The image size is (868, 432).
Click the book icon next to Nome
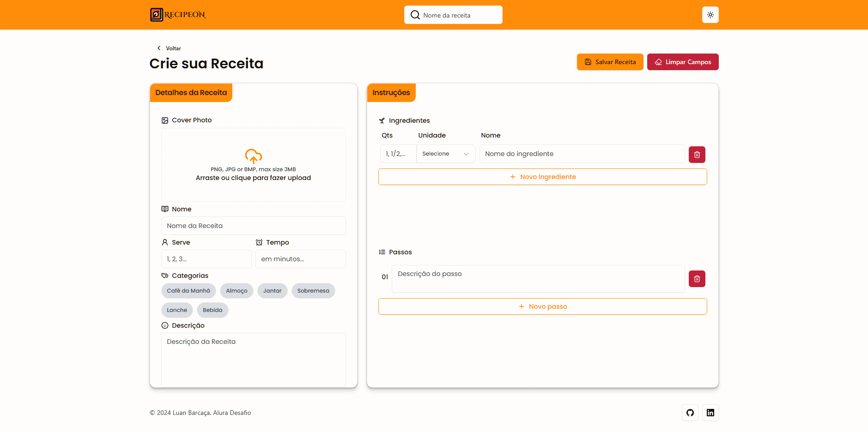[x=164, y=209]
